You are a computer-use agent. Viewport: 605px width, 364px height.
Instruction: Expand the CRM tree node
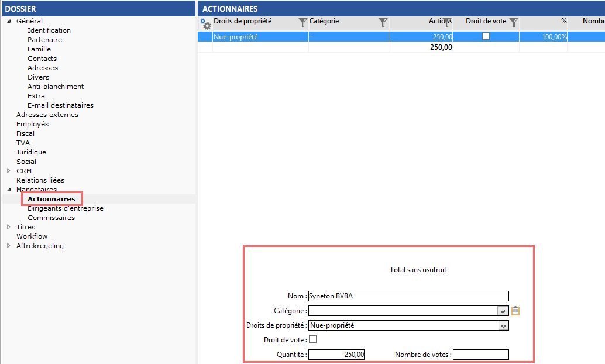9,171
